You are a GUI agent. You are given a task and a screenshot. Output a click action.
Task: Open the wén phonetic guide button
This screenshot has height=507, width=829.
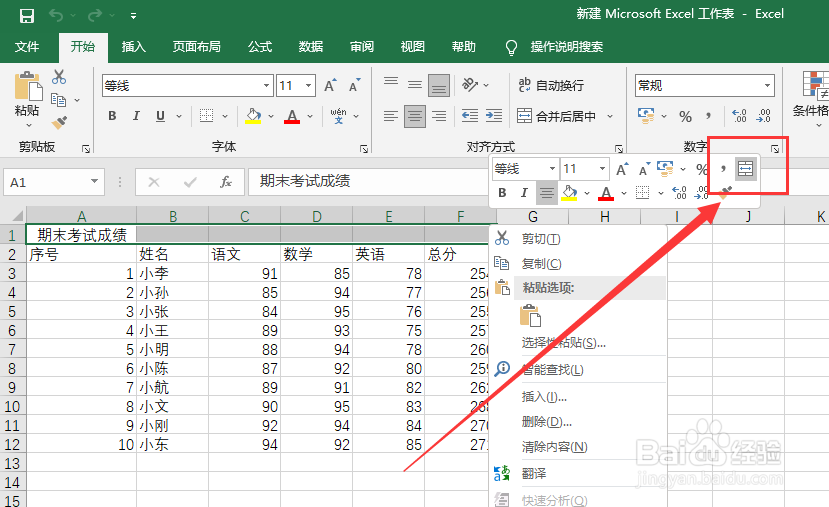[338, 116]
